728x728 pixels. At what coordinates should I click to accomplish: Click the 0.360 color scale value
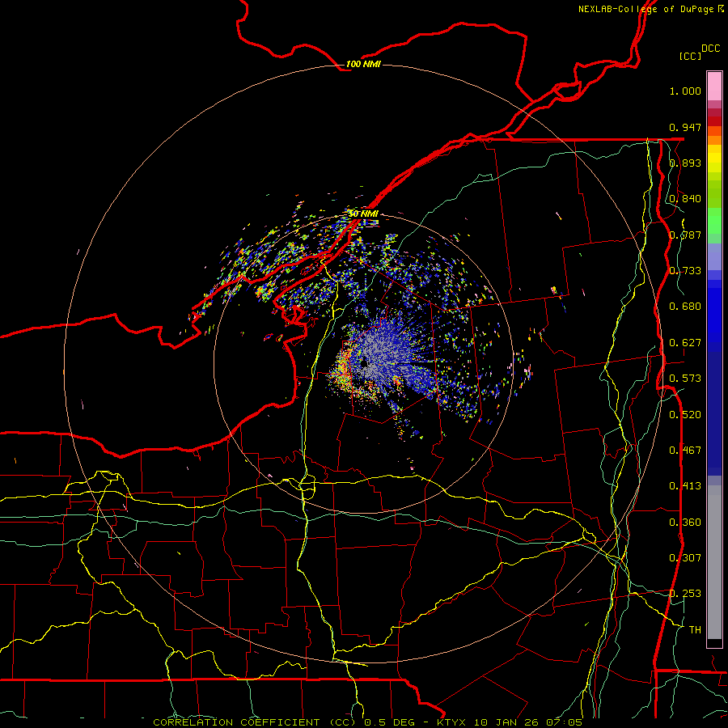point(685,523)
